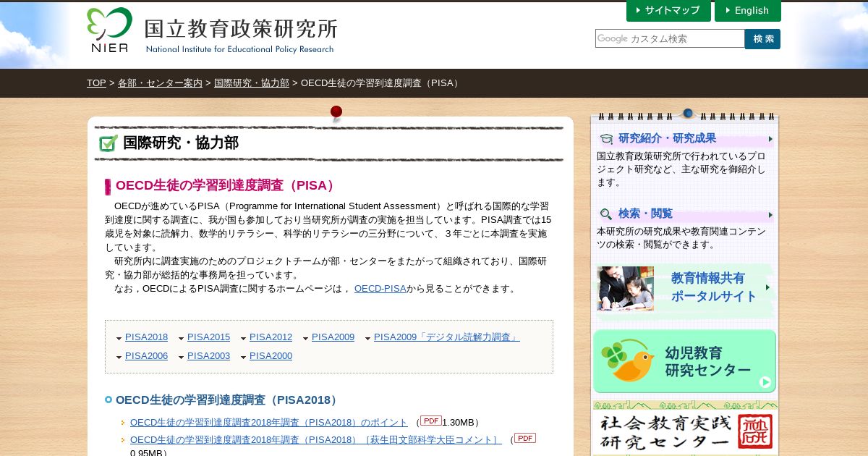
Task: Go to TOP breadcrumb link
Action: [96, 83]
